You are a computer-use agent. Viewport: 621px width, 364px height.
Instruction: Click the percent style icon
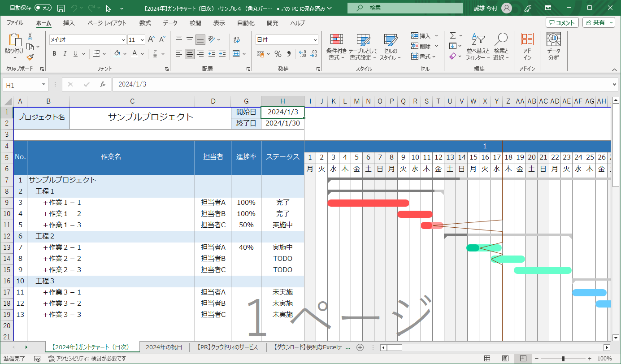click(278, 54)
